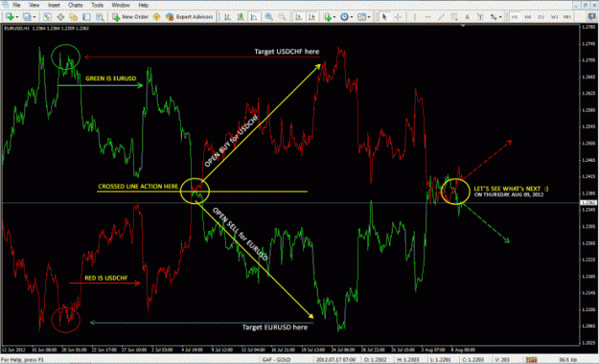Viewport: 599px width, 364px height.
Task: Click the 'O: 1.2302' open price status
Action: pyautogui.click(x=375, y=359)
